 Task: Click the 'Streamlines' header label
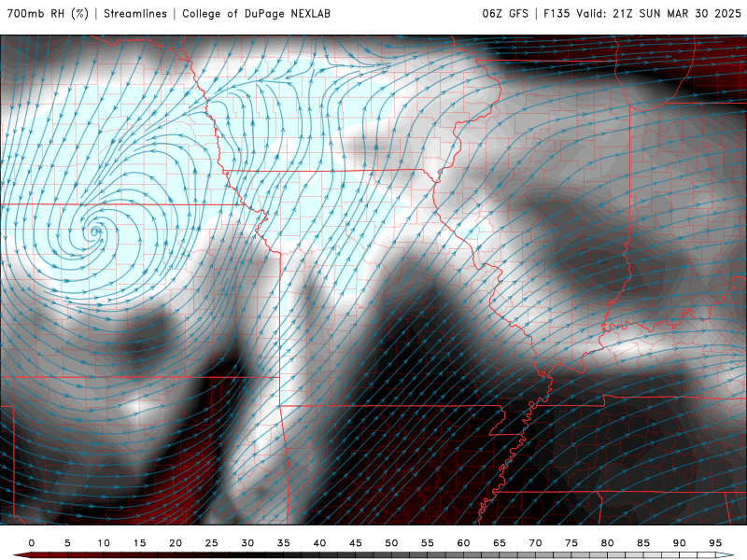click(135, 13)
